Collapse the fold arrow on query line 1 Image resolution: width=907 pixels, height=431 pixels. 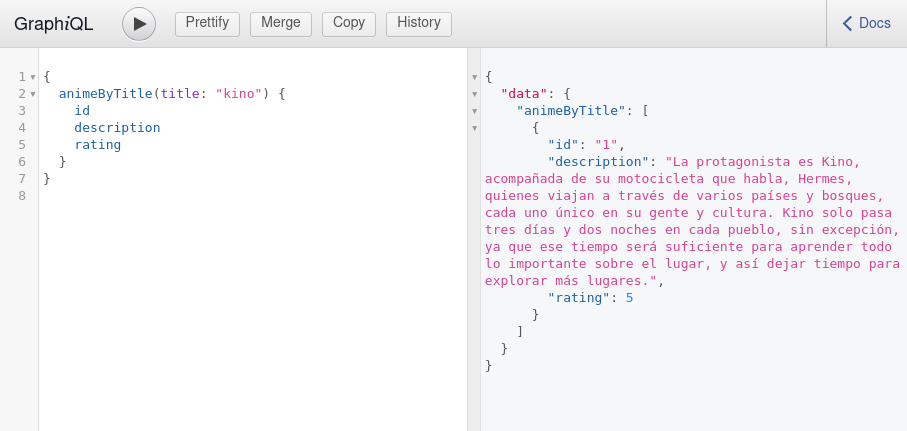point(33,77)
